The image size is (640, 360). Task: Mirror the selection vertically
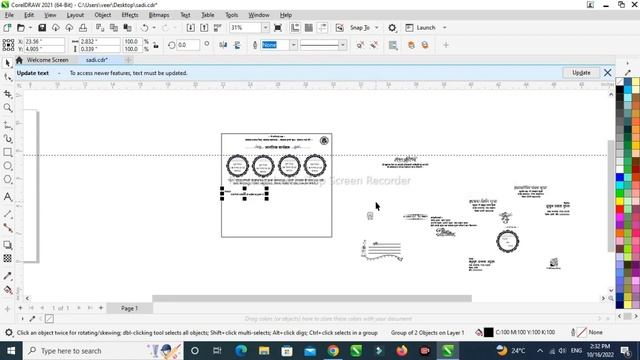(x=237, y=45)
